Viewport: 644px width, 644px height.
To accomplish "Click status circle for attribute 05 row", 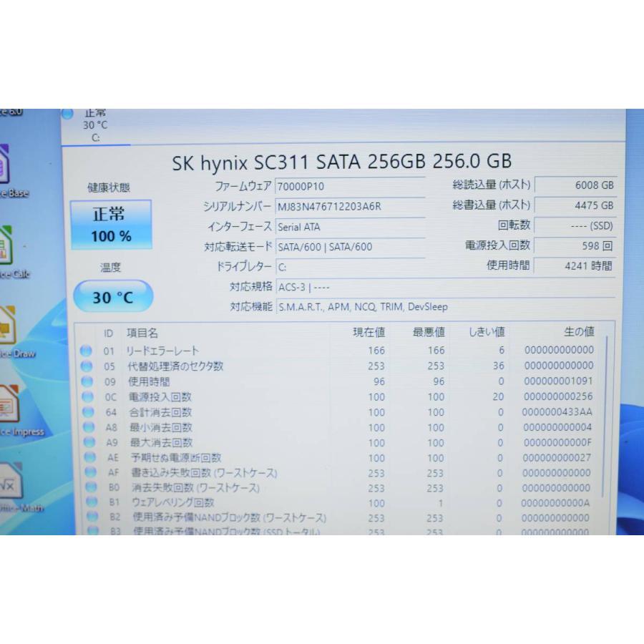I will (x=87, y=366).
